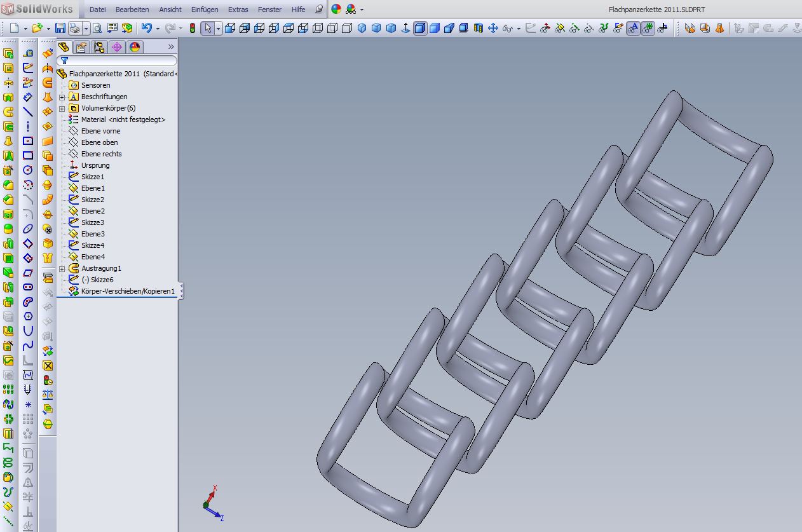The height and width of the screenshot is (532, 802).
Task: Click the appearance color wheel icon
Action: 336,10
